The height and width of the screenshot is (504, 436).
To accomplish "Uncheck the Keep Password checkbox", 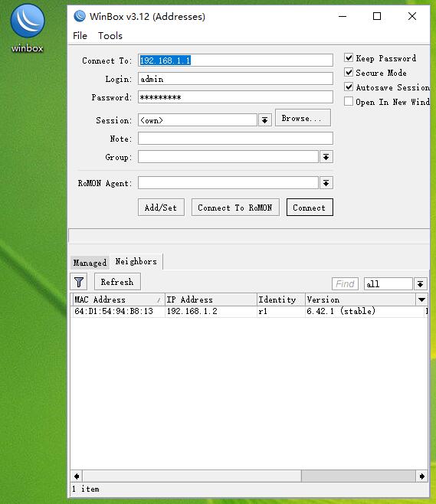I will tap(349, 58).
